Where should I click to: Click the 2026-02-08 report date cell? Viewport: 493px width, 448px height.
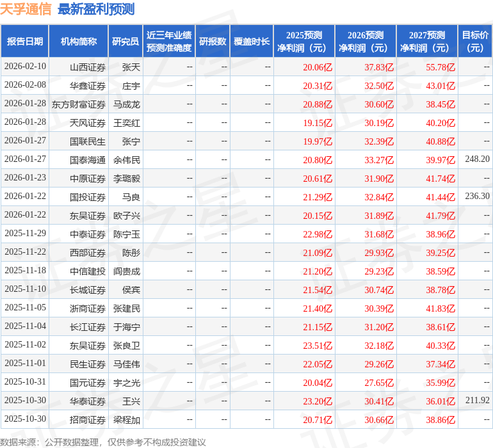(25, 85)
